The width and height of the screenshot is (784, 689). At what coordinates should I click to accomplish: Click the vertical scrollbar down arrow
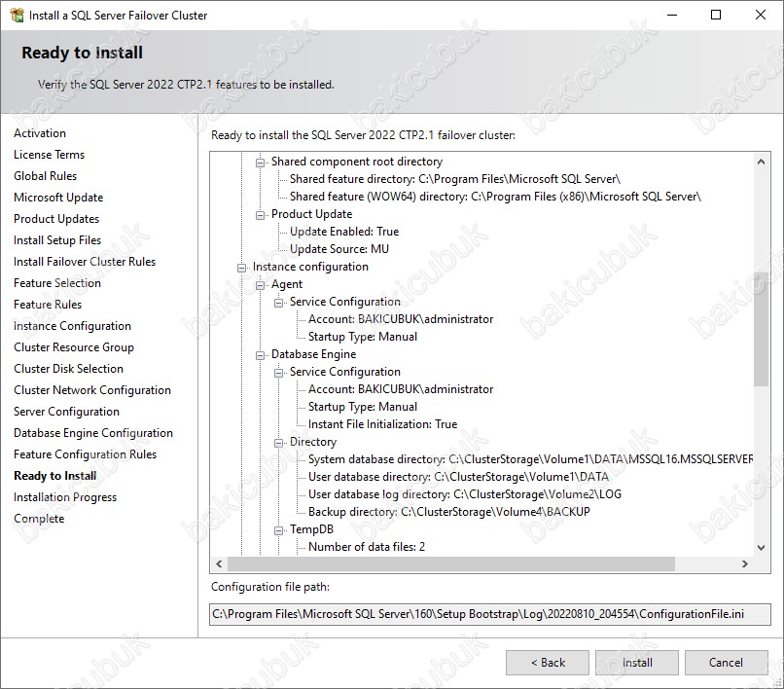coord(761,547)
